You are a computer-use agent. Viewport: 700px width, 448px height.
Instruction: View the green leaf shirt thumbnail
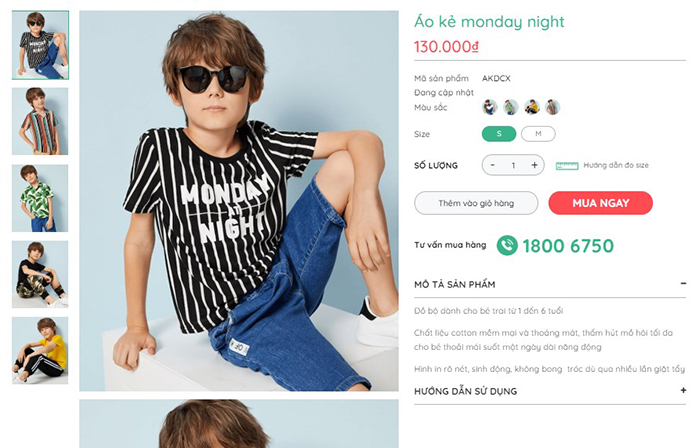[40, 198]
